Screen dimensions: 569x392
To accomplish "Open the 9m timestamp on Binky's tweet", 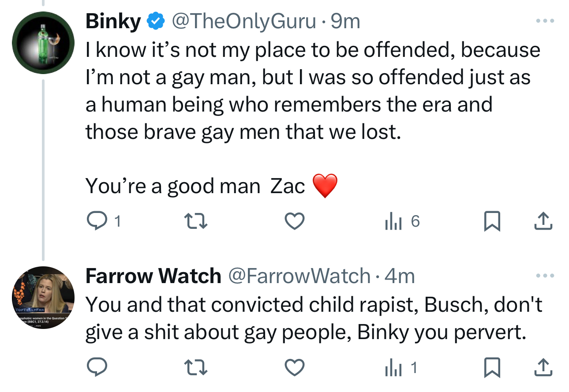I will pyautogui.click(x=345, y=21).
